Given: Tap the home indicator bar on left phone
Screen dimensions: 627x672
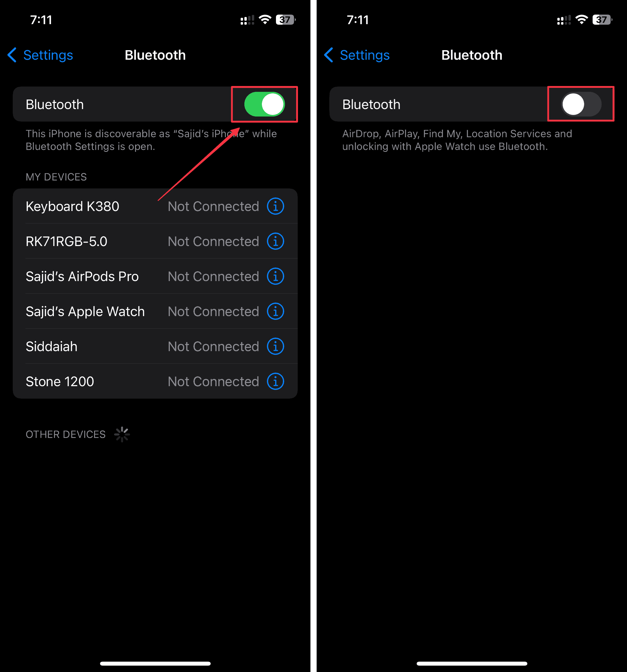Looking at the screenshot, I should pos(155,664).
